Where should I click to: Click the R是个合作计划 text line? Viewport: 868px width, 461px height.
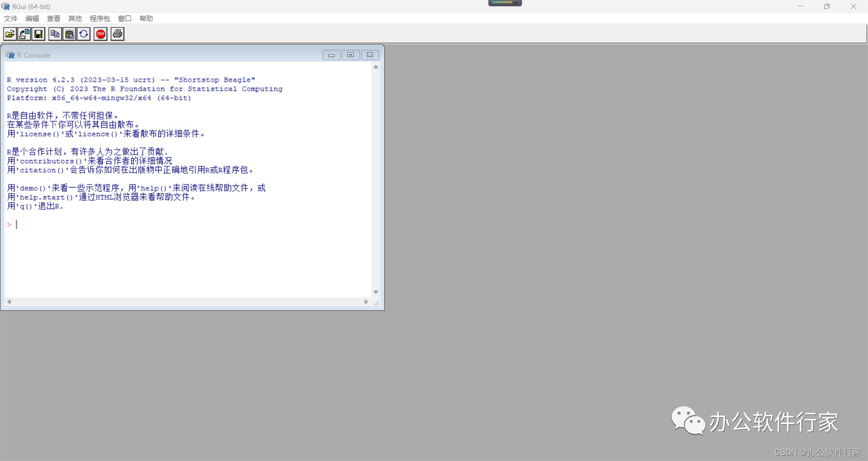88,152
